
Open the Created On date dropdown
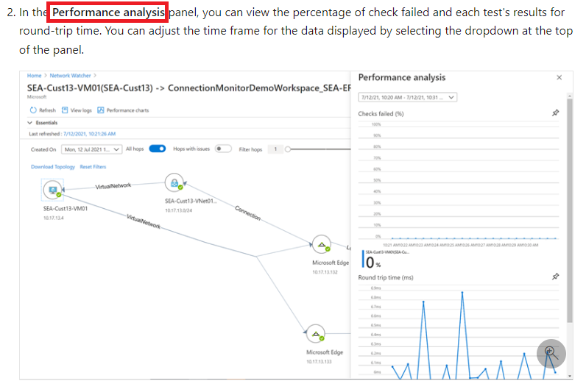91,149
